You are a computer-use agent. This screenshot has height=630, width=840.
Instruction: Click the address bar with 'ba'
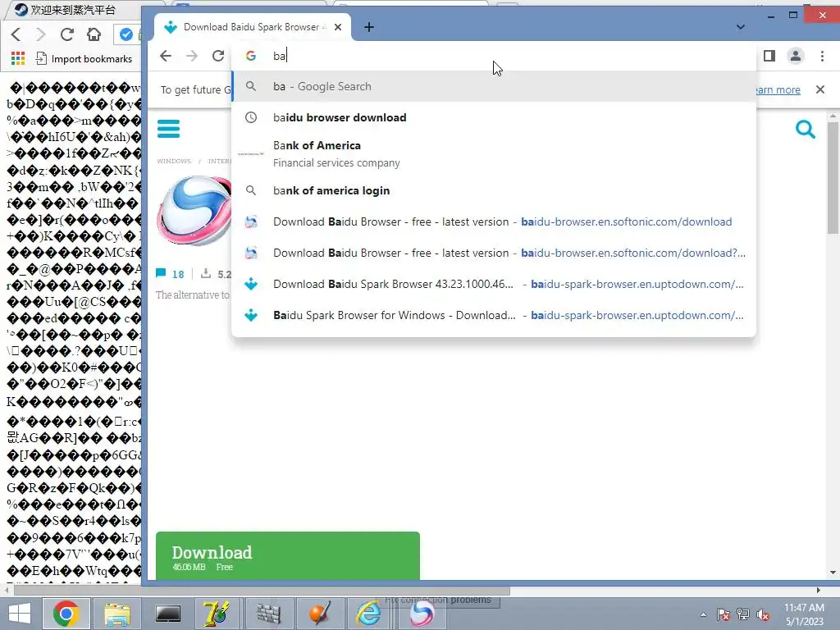[493, 56]
